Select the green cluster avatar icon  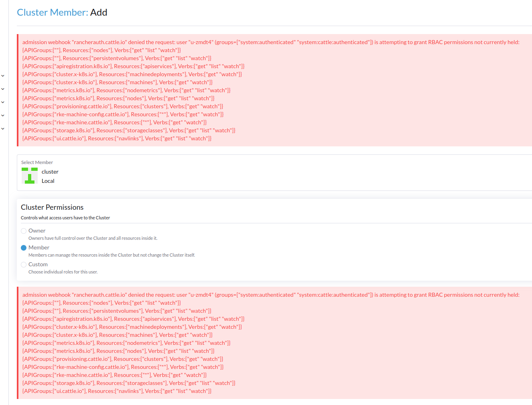click(x=29, y=176)
